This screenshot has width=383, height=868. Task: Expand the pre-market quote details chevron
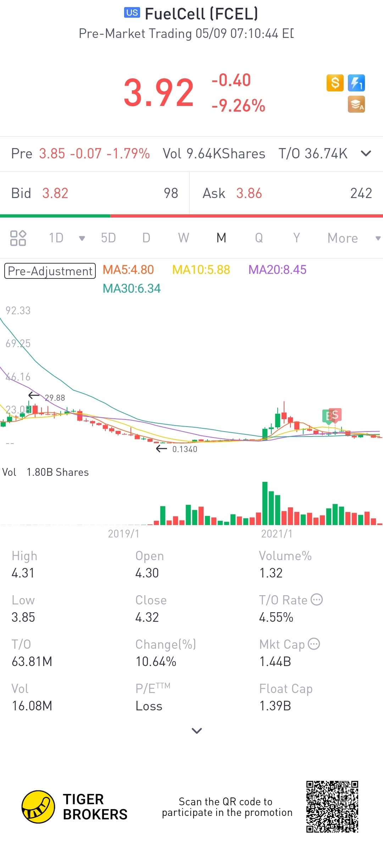coord(366,153)
